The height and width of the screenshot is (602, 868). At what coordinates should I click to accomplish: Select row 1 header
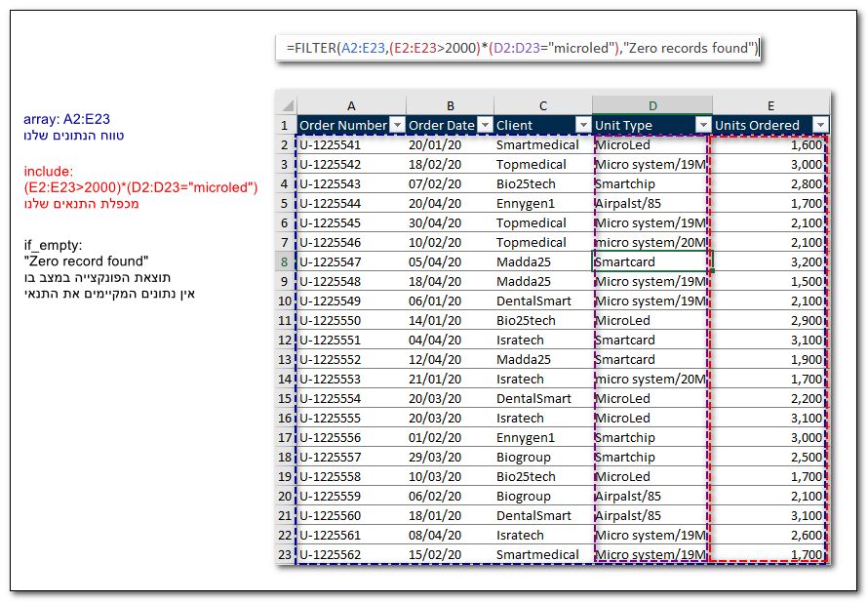(286, 125)
